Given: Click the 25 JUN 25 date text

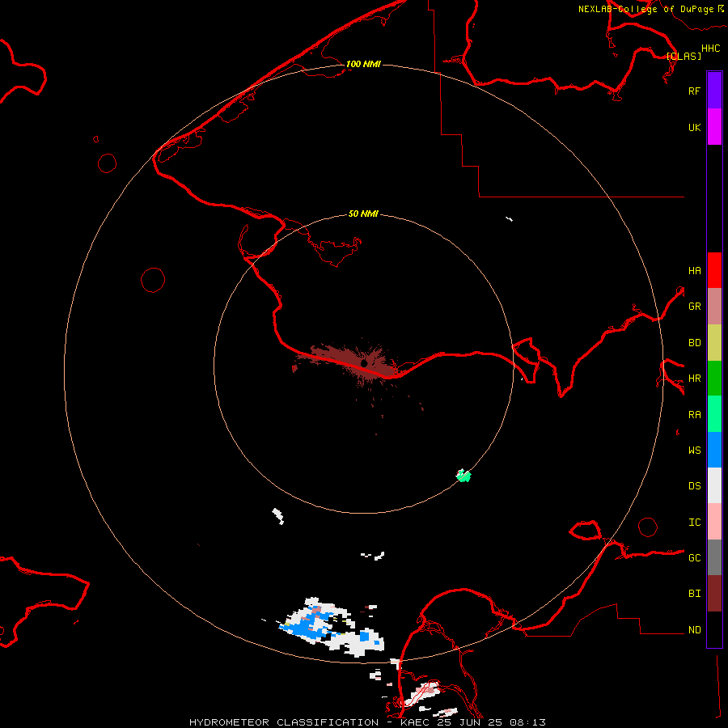Looking at the screenshot, I should (469, 722).
